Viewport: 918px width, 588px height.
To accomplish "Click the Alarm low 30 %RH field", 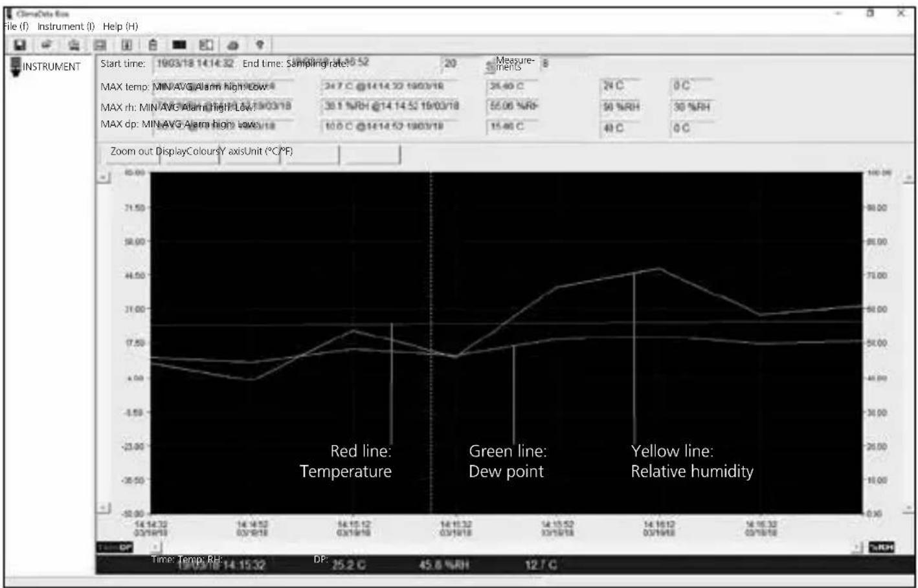I will (x=693, y=107).
